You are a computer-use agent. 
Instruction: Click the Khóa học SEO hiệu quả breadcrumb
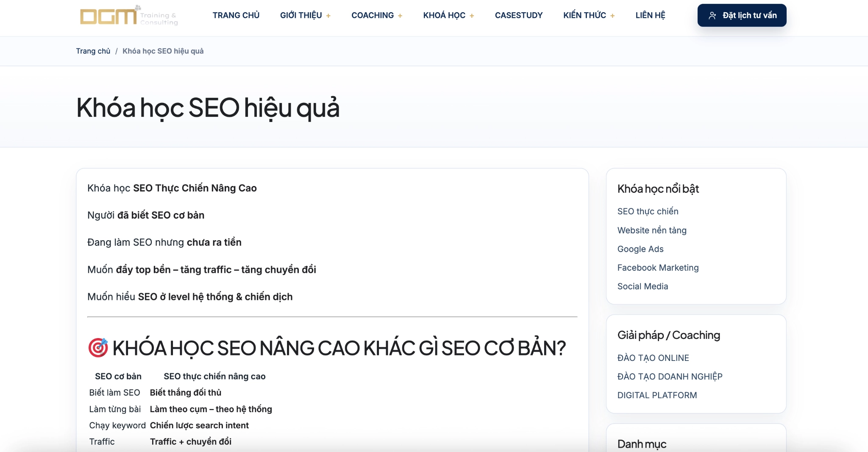point(163,51)
